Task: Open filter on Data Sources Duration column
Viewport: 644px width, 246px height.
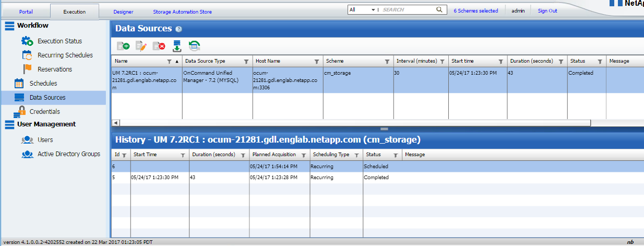Action: click(x=561, y=62)
